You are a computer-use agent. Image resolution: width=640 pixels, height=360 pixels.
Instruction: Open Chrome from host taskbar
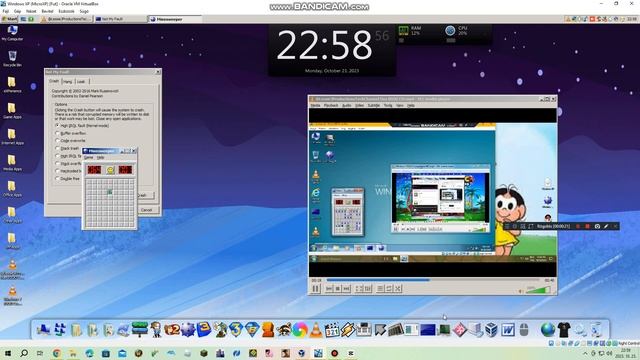[x=57, y=353]
